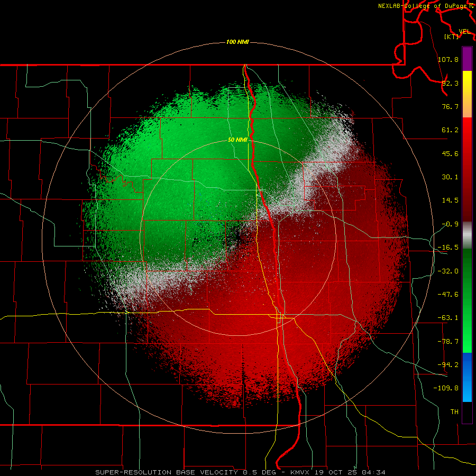Click the gray near-zero color bar segment
476x476 pixels.
point(467,235)
